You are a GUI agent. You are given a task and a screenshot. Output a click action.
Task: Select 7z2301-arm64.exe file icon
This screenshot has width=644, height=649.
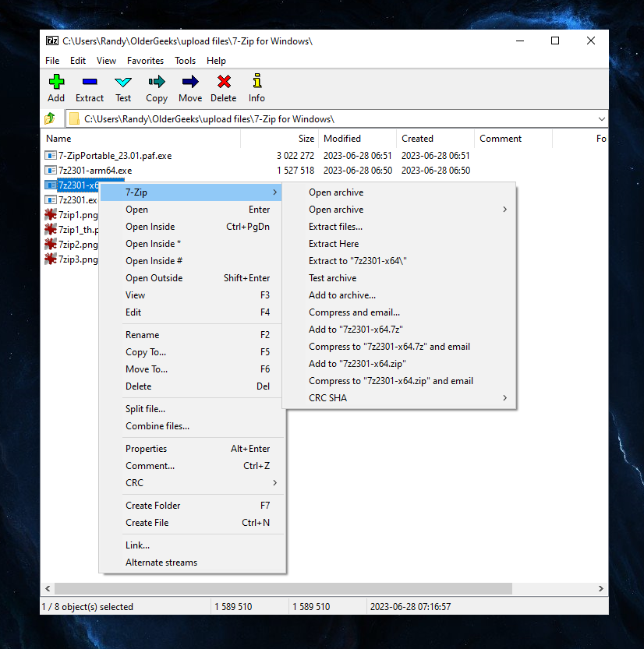[x=51, y=170]
